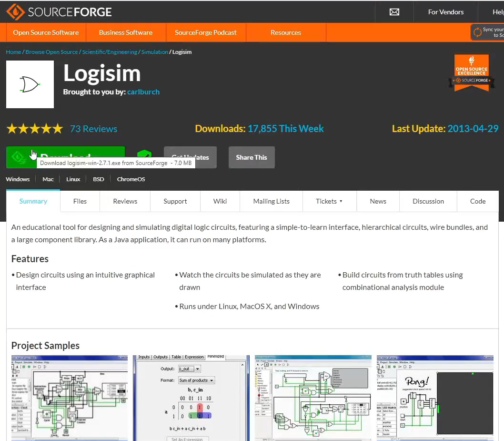
Task: Open the 73 Reviews link
Action: [93, 129]
